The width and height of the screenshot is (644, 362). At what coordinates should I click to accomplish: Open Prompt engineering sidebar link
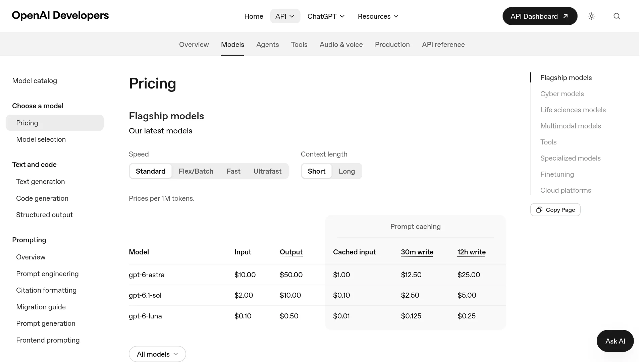47,274
